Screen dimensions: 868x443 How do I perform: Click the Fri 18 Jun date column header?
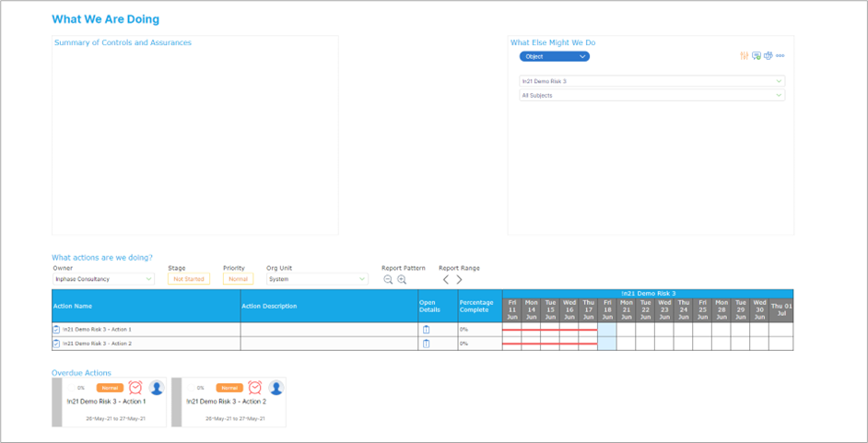[607, 309]
